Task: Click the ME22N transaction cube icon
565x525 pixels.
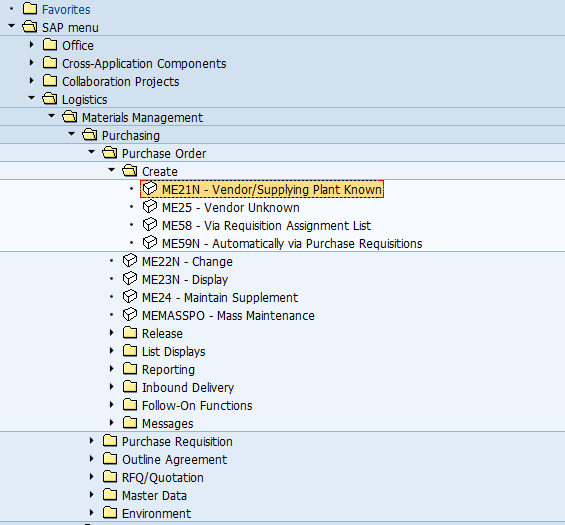Action: coord(130,261)
